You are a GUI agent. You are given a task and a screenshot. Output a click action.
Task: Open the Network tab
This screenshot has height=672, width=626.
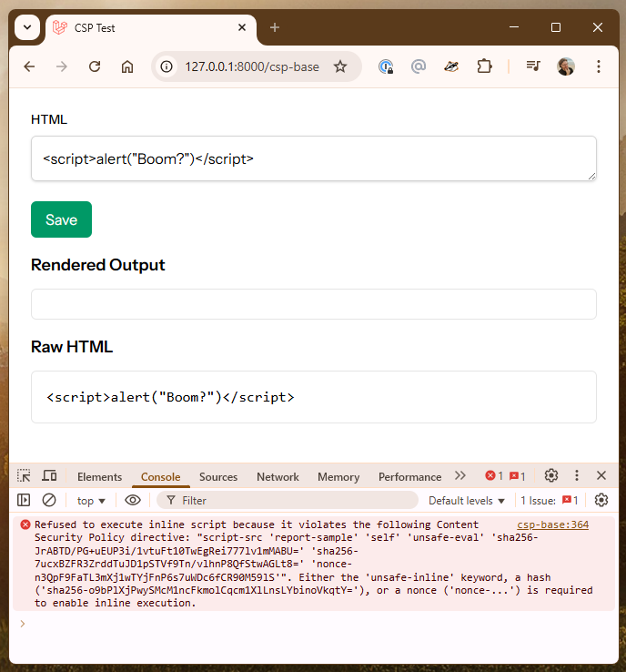(278, 477)
